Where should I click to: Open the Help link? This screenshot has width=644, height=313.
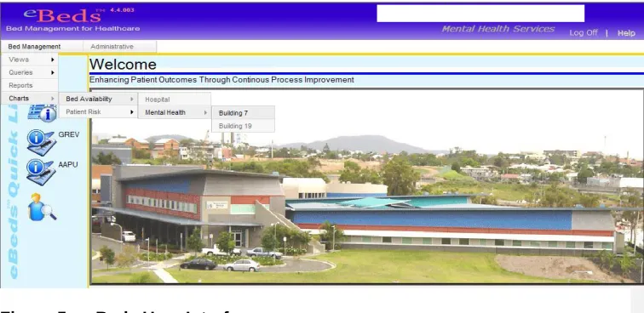[x=626, y=33]
